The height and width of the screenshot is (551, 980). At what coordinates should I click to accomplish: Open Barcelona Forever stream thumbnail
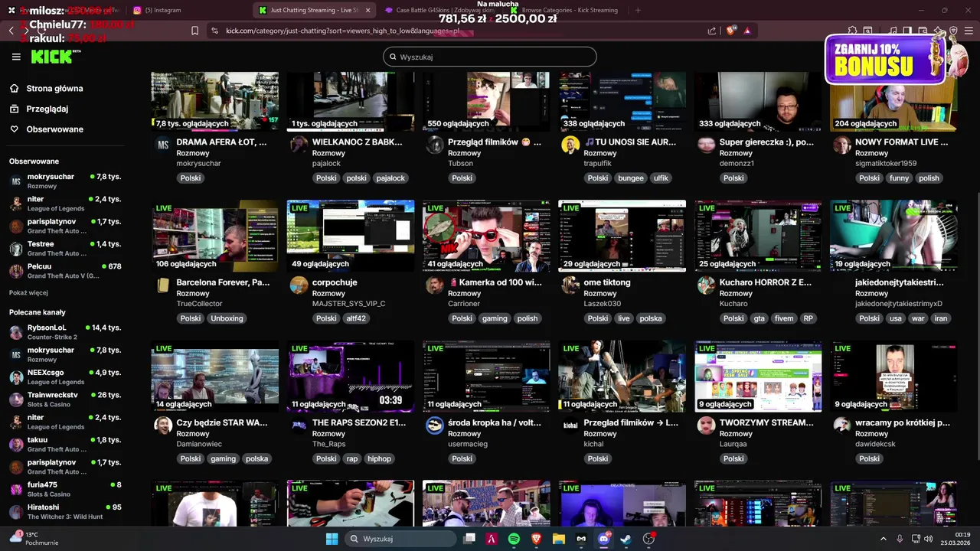tap(214, 236)
